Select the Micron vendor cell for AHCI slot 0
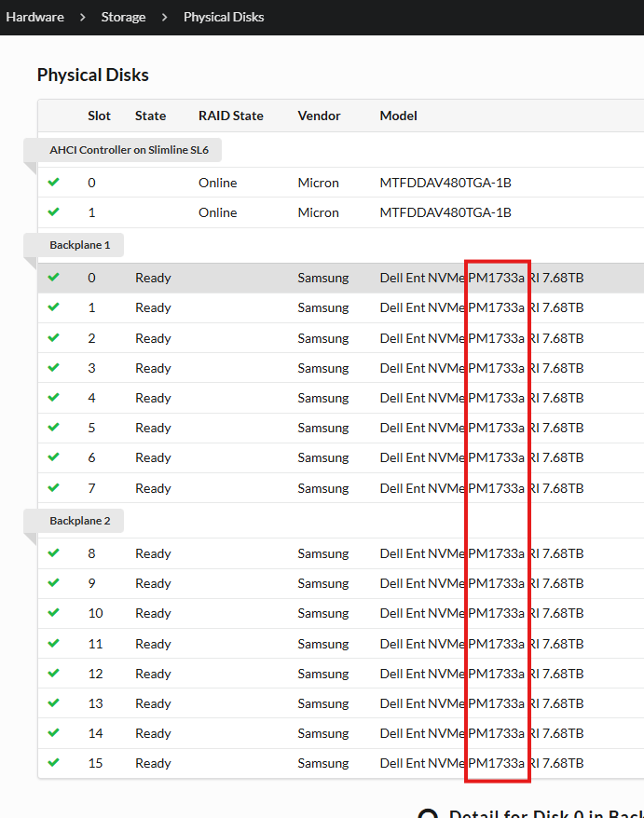644x818 pixels. point(319,184)
